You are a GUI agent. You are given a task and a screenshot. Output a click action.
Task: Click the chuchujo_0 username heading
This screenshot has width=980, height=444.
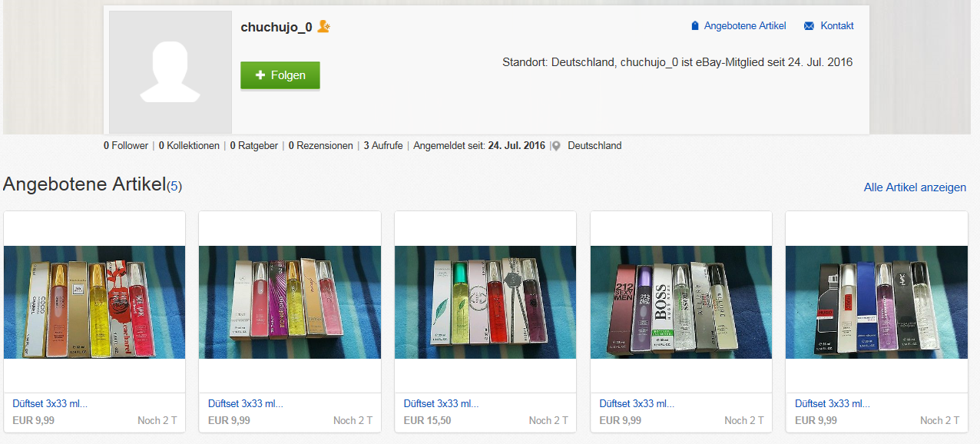tap(276, 27)
